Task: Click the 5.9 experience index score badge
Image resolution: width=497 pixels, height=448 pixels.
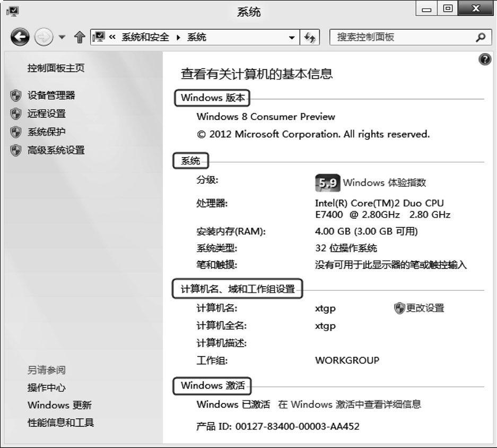Action: (x=328, y=183)
